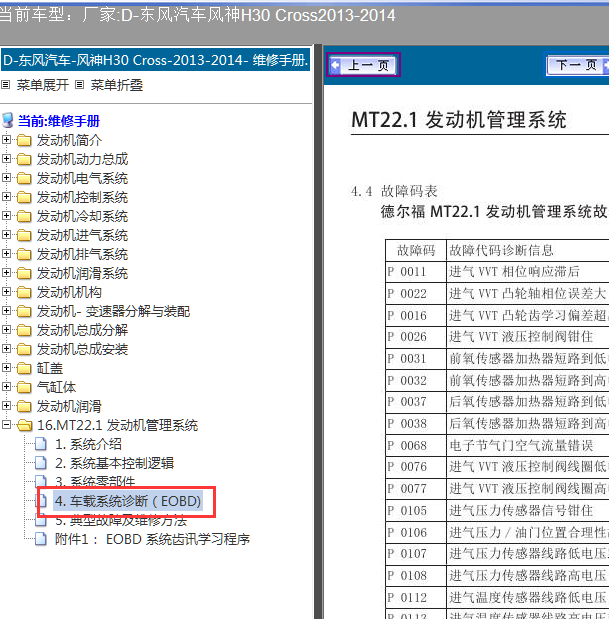Open the 3. 系统零部件 page
Viewport: 609px width, 619px height.
[95, 481]
